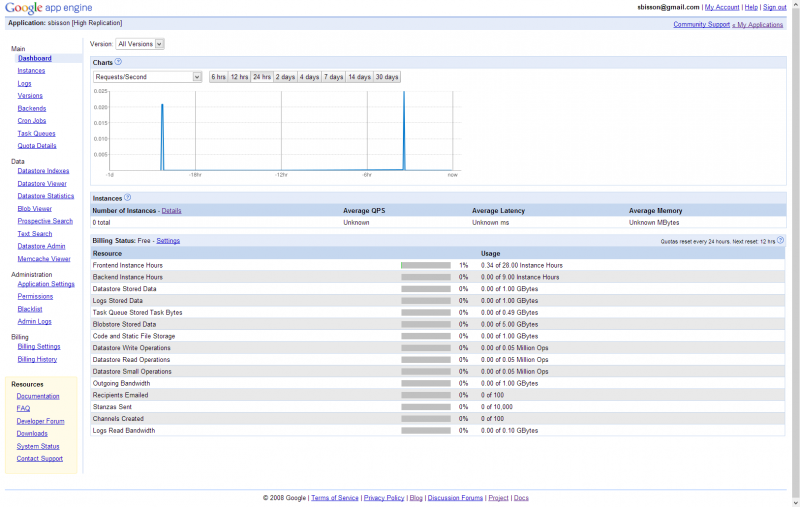Open the Project footer link
Screen dimensions: 800x507
(x=498, y=498)
